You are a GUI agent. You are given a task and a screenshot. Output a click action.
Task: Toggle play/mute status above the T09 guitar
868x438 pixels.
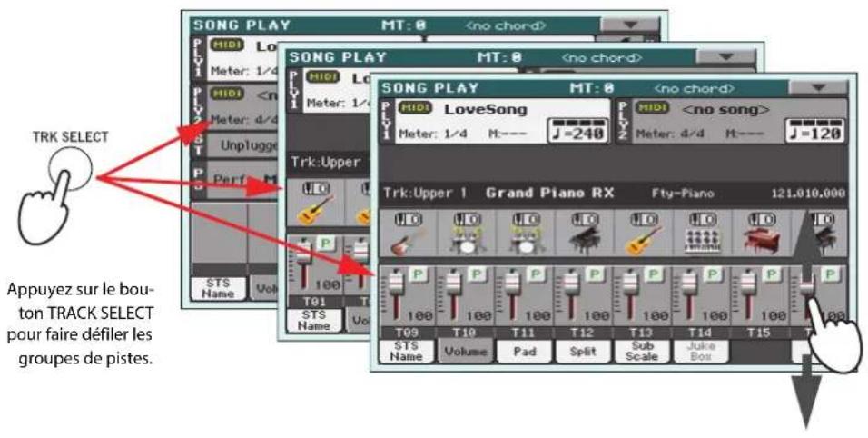click(x=408, y=219)
